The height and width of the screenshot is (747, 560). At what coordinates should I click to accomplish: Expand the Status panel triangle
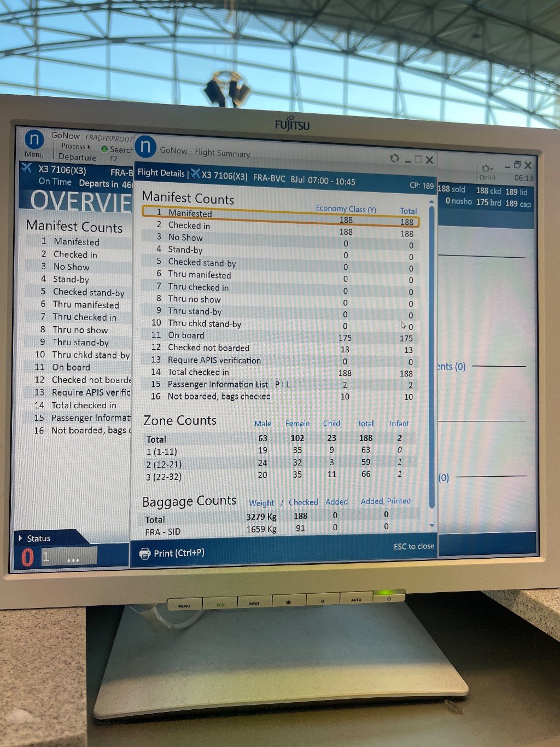21,538
